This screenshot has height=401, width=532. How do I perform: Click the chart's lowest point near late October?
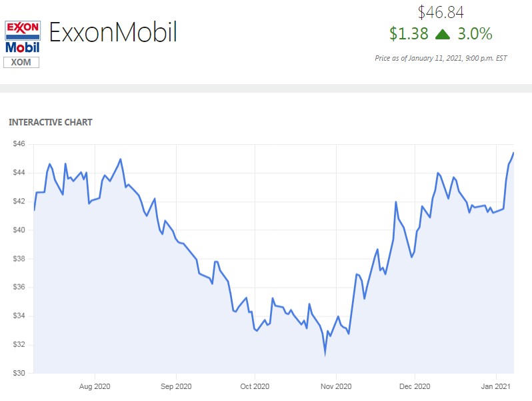(325, 353)
